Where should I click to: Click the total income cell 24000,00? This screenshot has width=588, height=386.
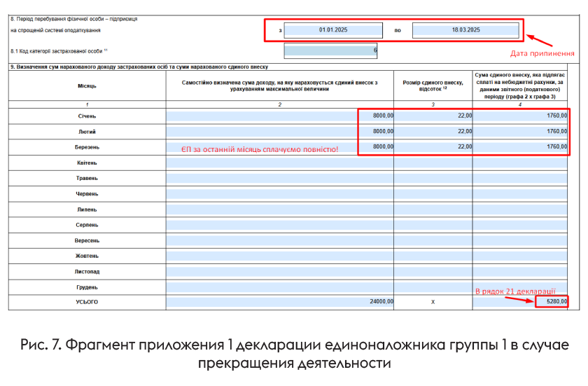(x=280, y=302)
